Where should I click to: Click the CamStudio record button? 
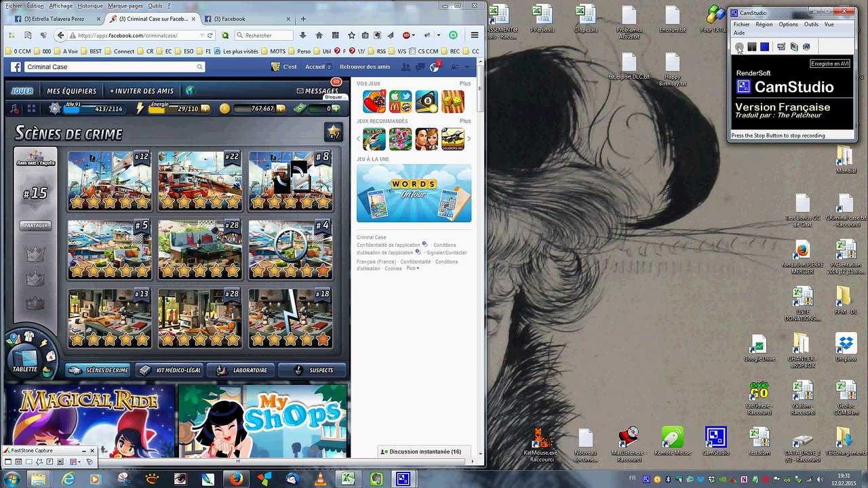[x=739, y=47]
